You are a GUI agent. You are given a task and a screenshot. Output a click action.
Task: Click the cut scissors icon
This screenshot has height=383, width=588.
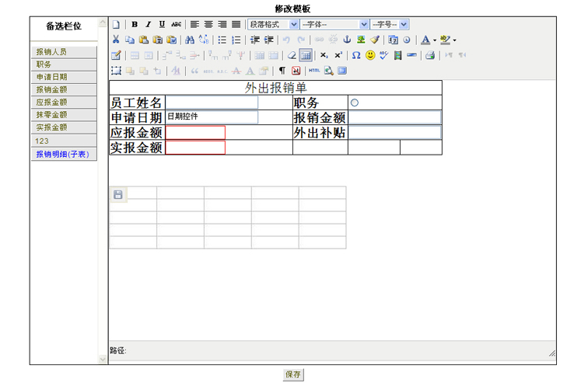click(x=116, y=40)
